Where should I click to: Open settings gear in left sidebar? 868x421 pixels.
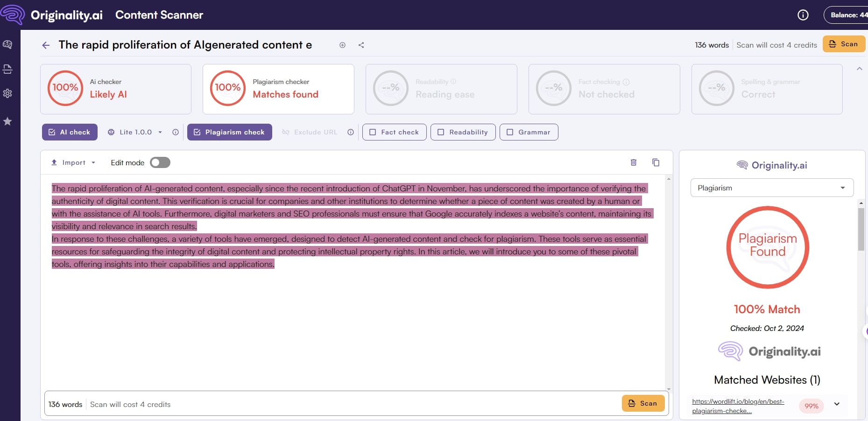7,93
